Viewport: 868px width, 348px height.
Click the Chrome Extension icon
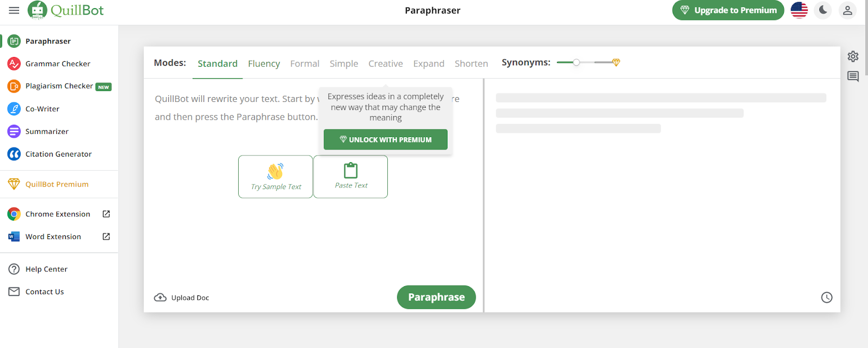14,214
